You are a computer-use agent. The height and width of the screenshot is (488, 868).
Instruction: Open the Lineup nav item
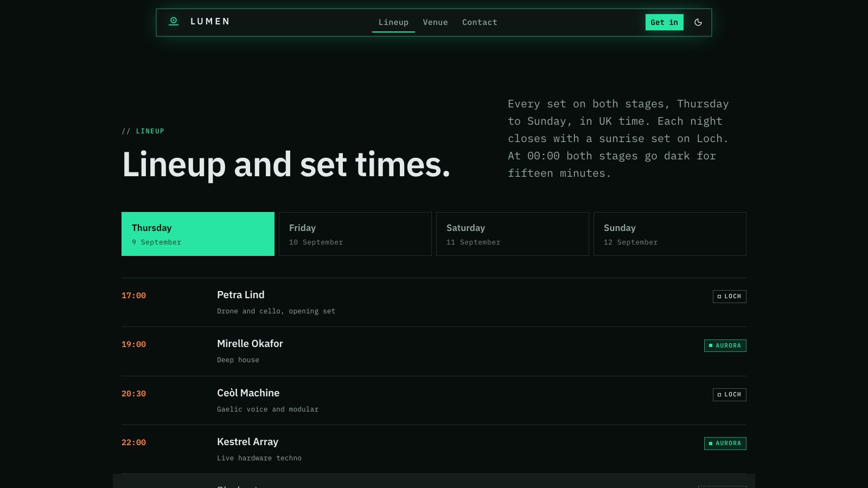pos(393,22)
